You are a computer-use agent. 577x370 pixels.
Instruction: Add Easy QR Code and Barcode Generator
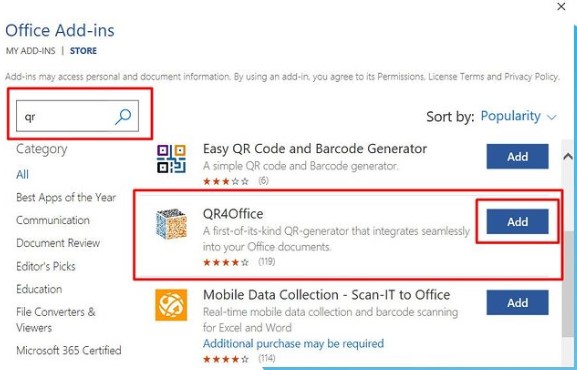(x=517, y=156)
